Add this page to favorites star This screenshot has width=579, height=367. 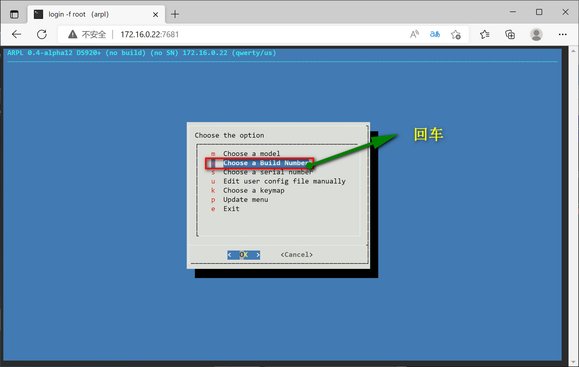tap(456, 34)
